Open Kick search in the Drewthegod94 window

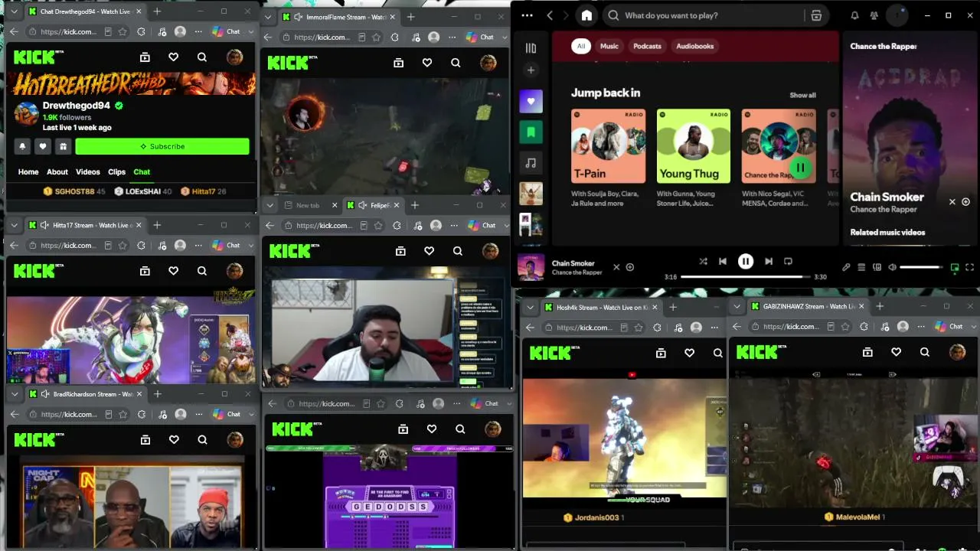click(202, 57)
